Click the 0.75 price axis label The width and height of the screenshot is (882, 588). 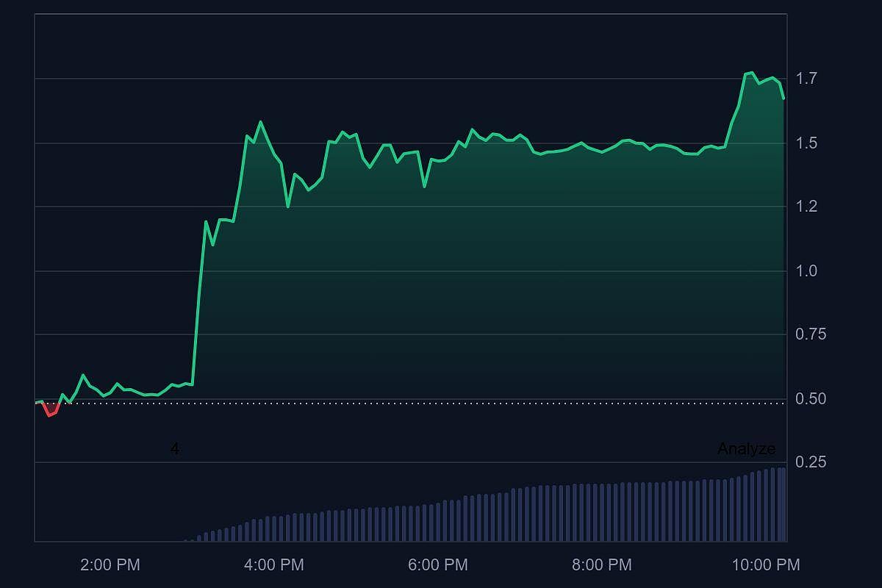tap(809, 333)
